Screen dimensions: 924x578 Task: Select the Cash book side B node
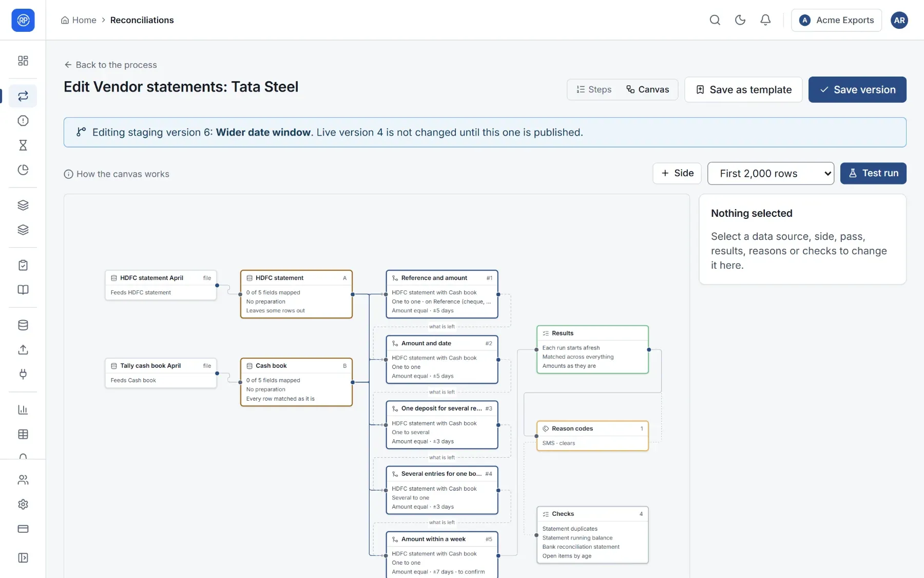(296, 382)
